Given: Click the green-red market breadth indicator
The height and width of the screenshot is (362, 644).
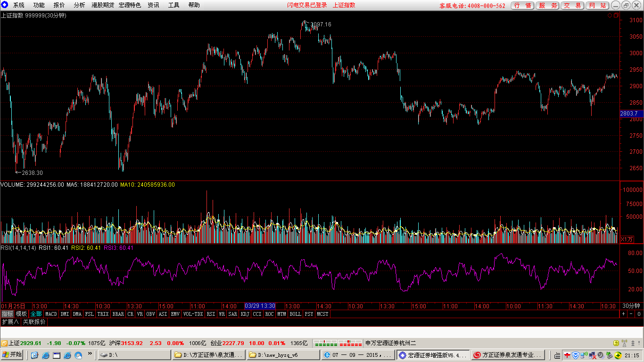Looking at the screenshot, I should click(338, 343).
